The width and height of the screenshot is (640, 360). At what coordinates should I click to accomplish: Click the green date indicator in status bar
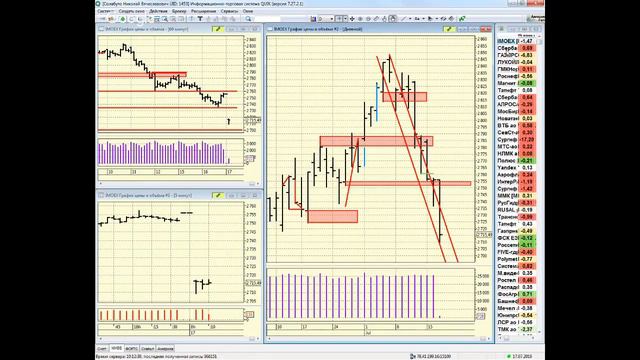509,356
